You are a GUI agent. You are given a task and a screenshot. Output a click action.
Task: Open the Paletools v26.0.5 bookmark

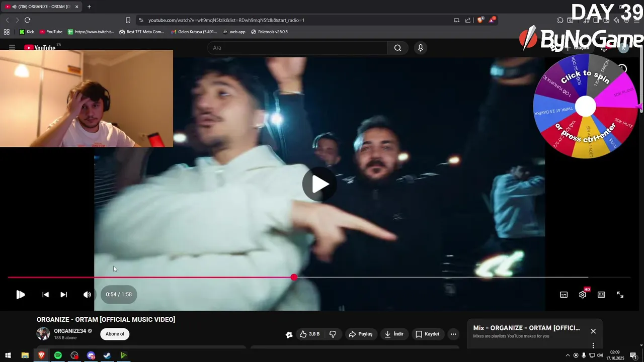269,32
